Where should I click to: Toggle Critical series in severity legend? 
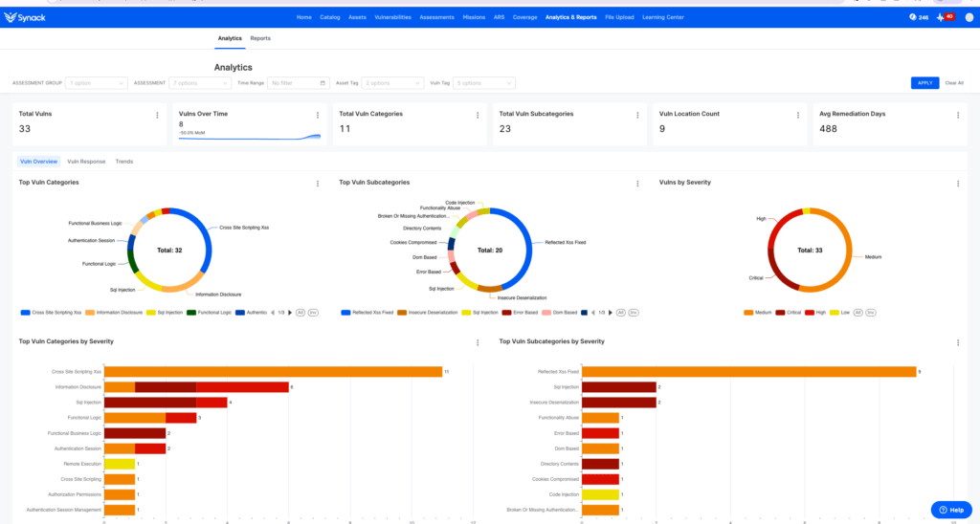[792, 312]
